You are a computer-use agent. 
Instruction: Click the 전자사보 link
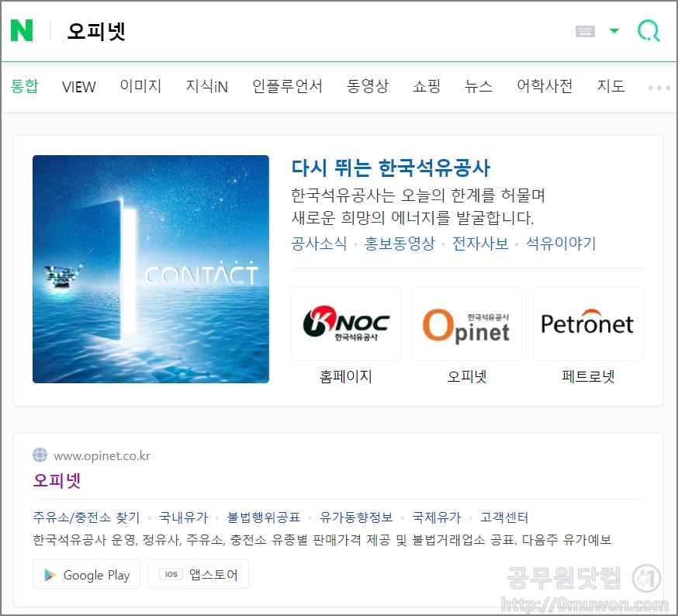point(480,244)
